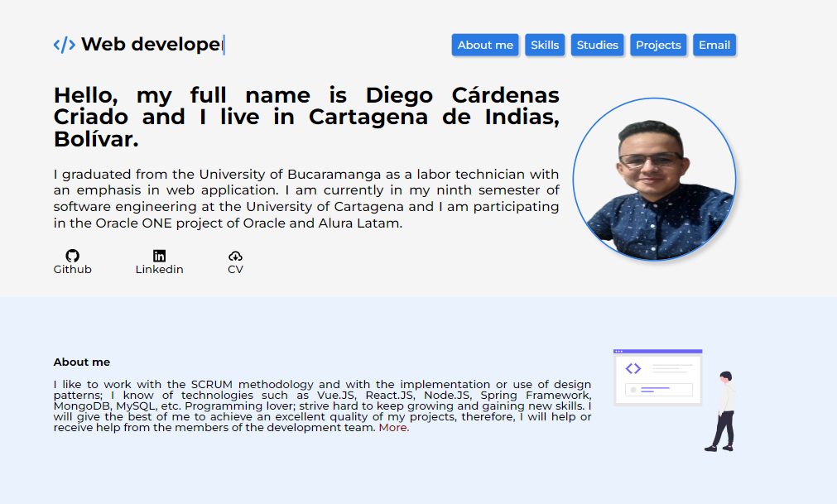The width and height of the screenshot is (837, 504).
Task: Click the Github text label
Action: tap(72, 269)
